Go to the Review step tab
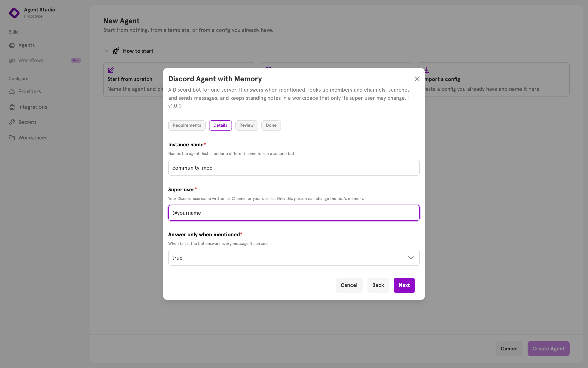588x368 pixels. [246, 125]
